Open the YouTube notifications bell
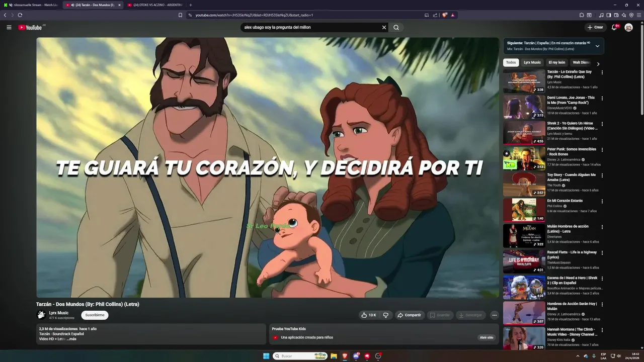This screenshot has height=362, width=644. [614, 27]
